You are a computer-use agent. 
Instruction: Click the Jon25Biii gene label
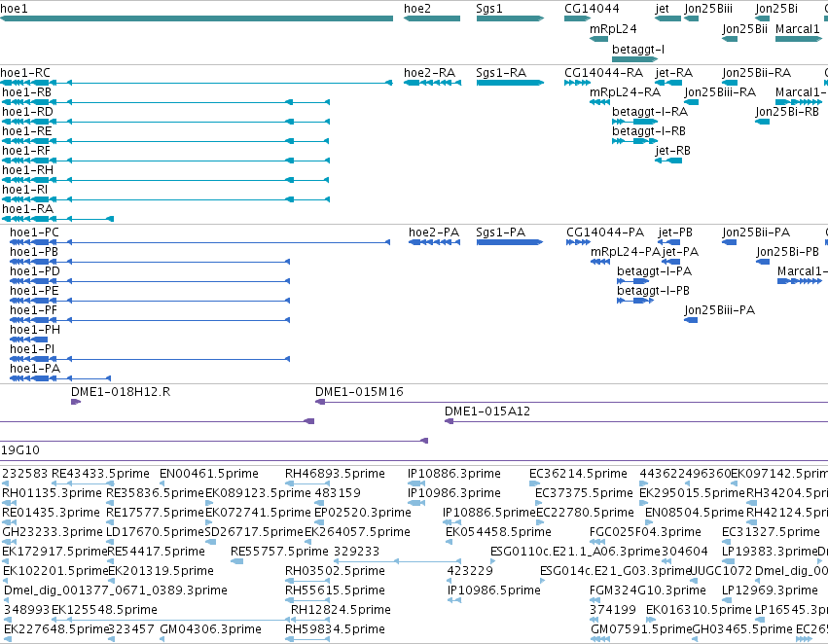[x=708, y=9]
